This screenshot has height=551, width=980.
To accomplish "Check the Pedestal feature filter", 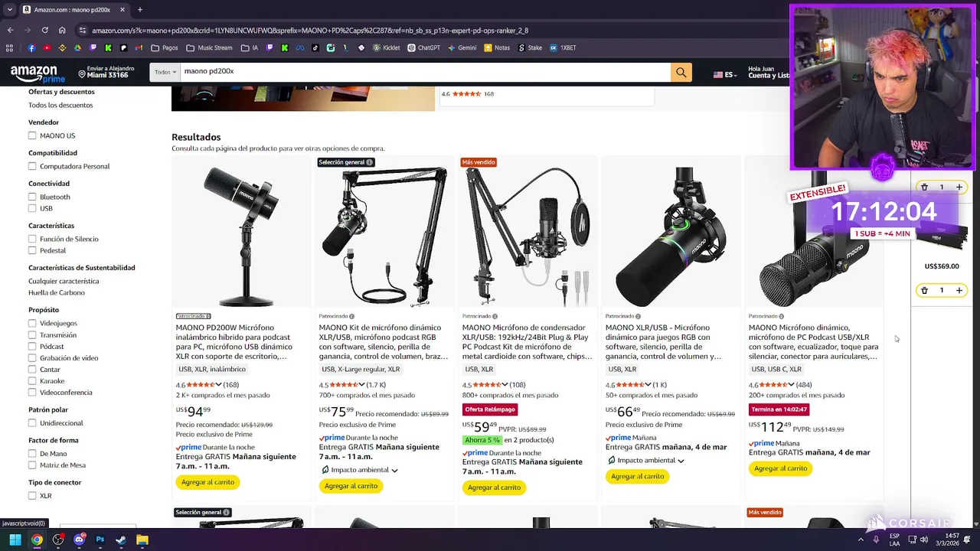I will pyautogui.click(x=32, y=250).
